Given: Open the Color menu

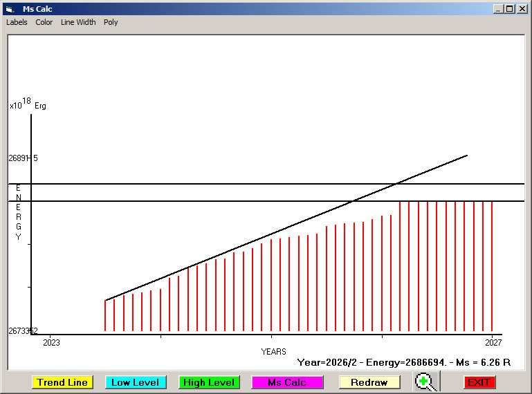Looking at the screenshot, I should 44,22.
